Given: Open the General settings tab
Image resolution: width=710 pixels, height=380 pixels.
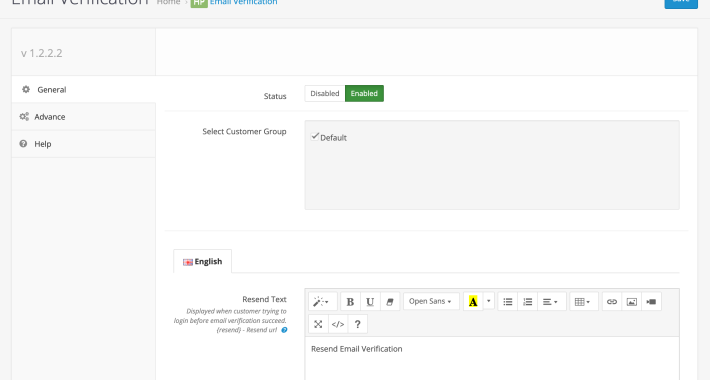Looking at the screenshot, I should click(84, 90).
